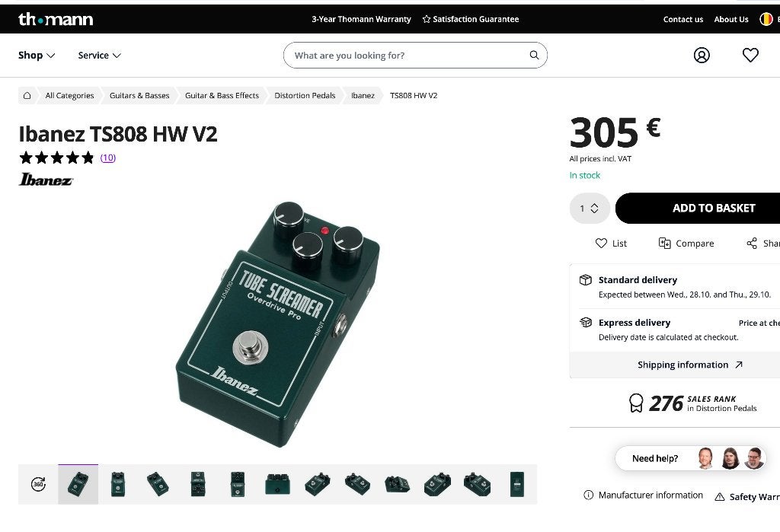
Task: Click the Satisfaction Guarantee star icon
Action: [x=427, y=19]
